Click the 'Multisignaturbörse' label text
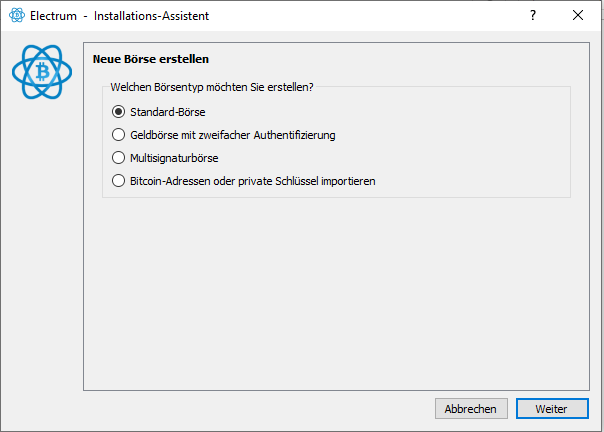 (174, 158)
